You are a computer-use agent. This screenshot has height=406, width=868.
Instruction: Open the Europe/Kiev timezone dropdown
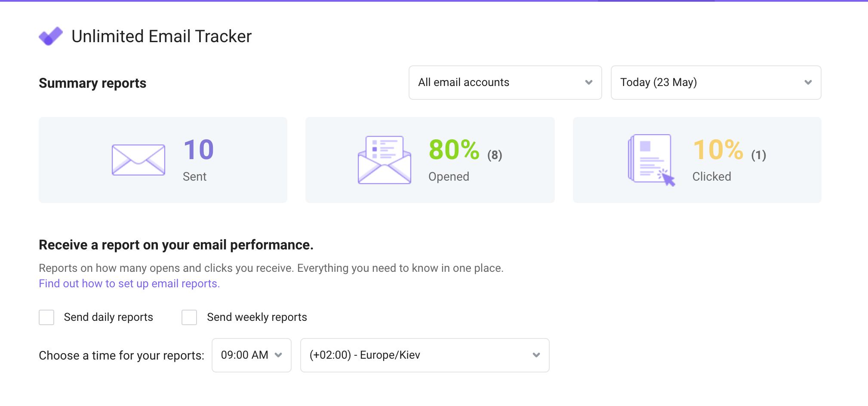tap(425, 355)
